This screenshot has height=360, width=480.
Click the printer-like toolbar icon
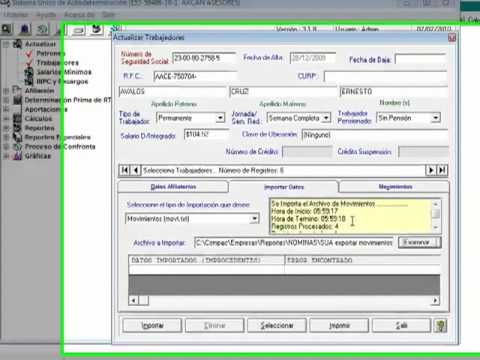[x=79, y=30]
